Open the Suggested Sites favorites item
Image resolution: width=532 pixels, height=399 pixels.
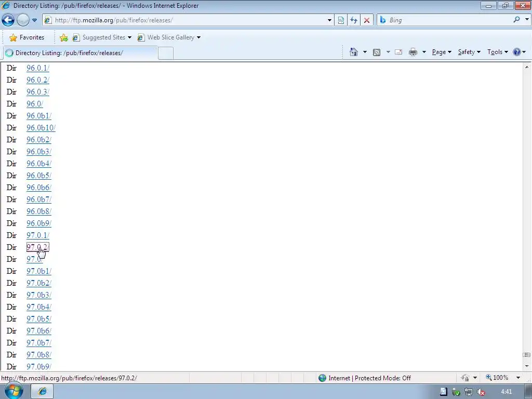[x=102, y=37]
